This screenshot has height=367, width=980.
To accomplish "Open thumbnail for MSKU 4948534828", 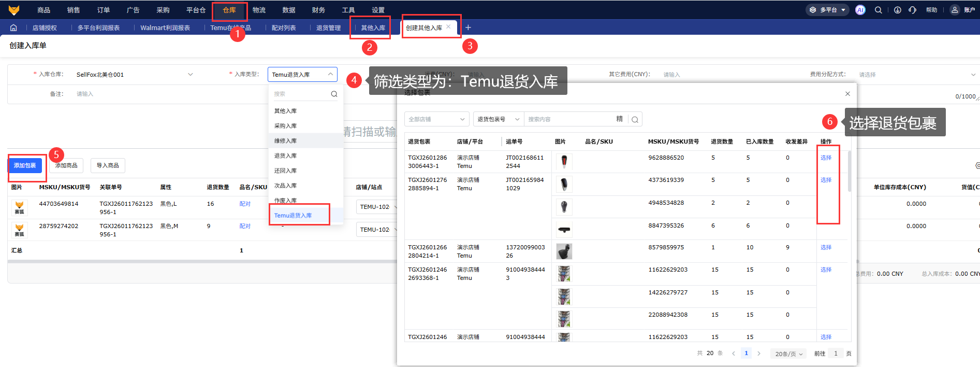I will [x=564, y=207].
